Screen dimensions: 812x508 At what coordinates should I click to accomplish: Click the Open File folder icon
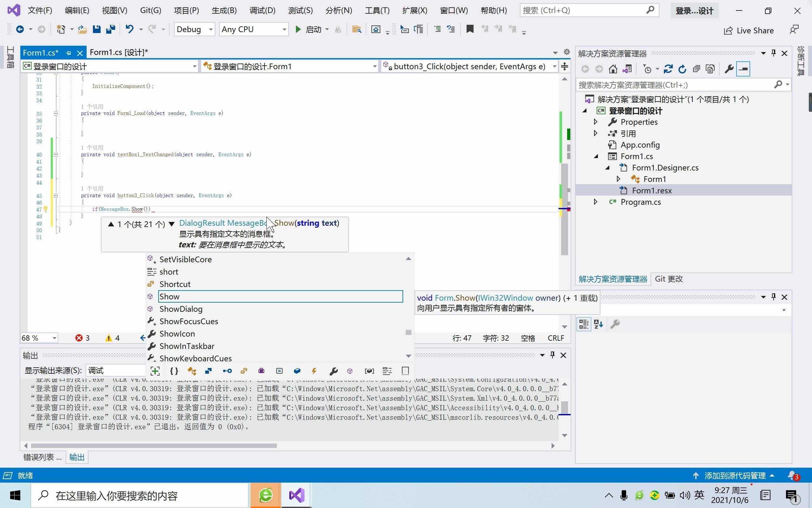tap(82, 30)
